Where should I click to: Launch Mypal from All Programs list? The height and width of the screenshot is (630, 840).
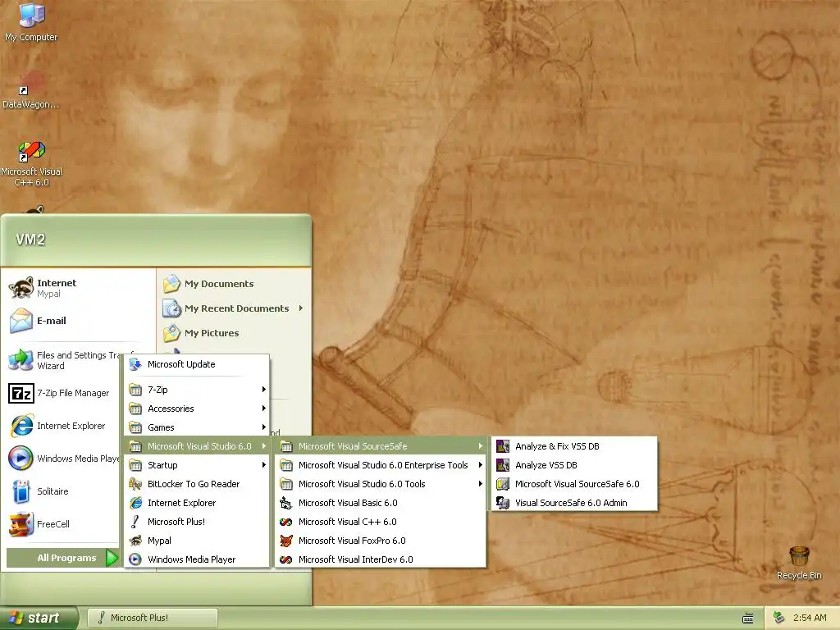[197, 541]
